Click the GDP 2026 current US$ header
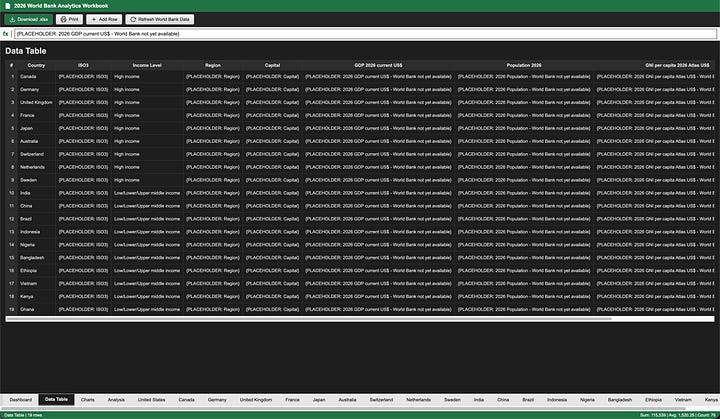The image size is (720, 419). 378,65
